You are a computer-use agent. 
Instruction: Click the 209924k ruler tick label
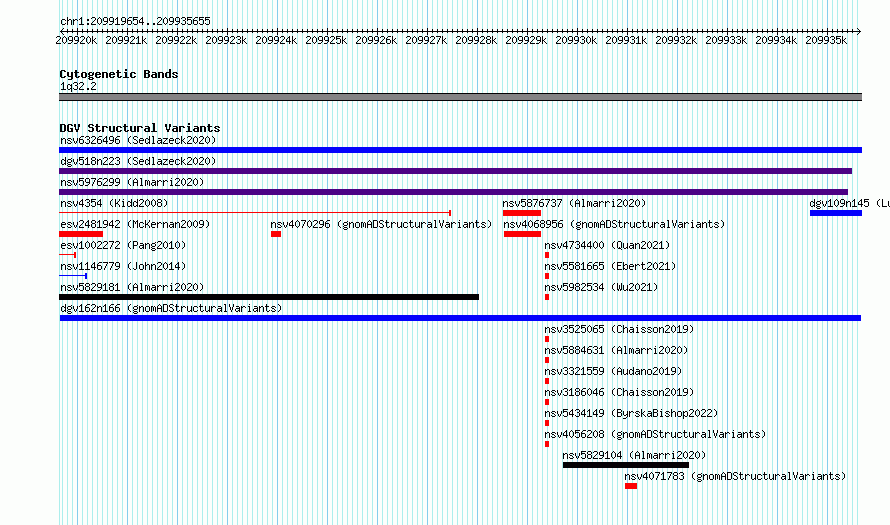(x=276, y=40)
